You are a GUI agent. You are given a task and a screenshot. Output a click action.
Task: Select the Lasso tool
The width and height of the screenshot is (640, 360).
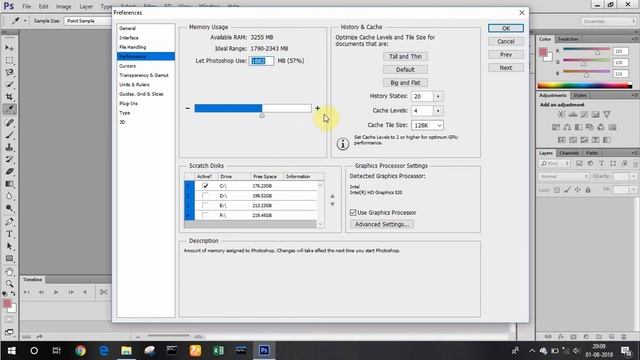coord(9,72)
